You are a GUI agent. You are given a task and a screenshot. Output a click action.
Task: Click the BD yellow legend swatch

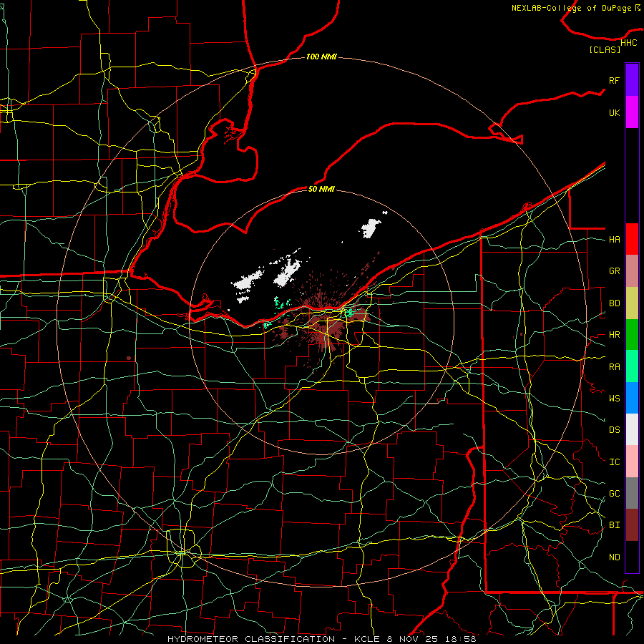coord(632,303)
